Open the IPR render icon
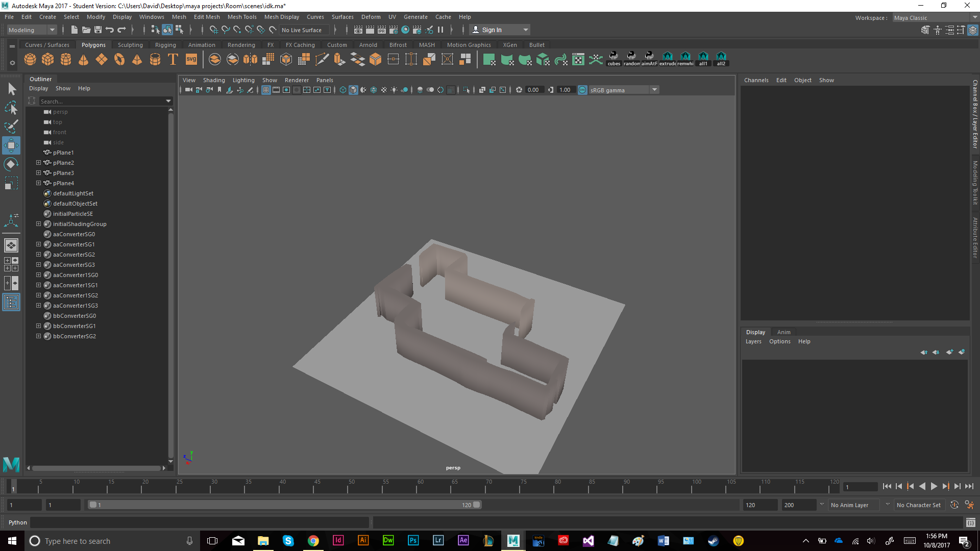This screenshot has height=551, width=980. pos(382,30)
